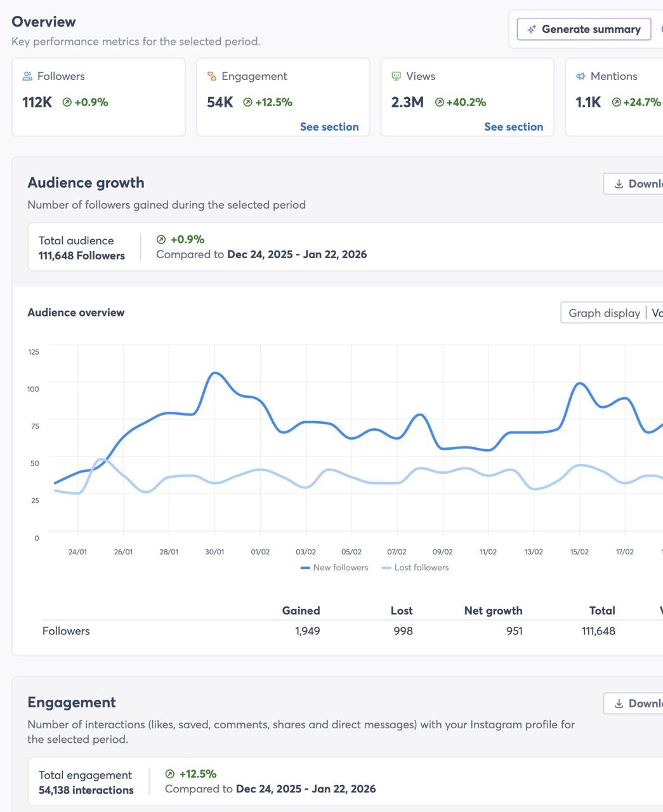Toggle the New followers legend series

pyautogui.click(x=334, y=568)
